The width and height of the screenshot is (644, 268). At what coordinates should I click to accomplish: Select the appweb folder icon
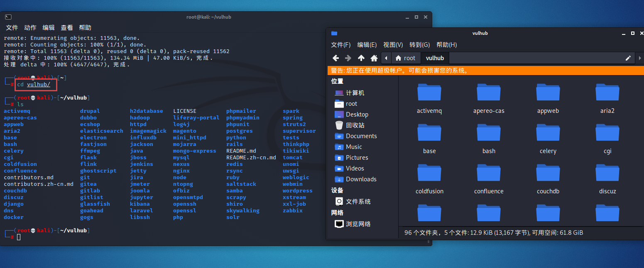(548, 93)
